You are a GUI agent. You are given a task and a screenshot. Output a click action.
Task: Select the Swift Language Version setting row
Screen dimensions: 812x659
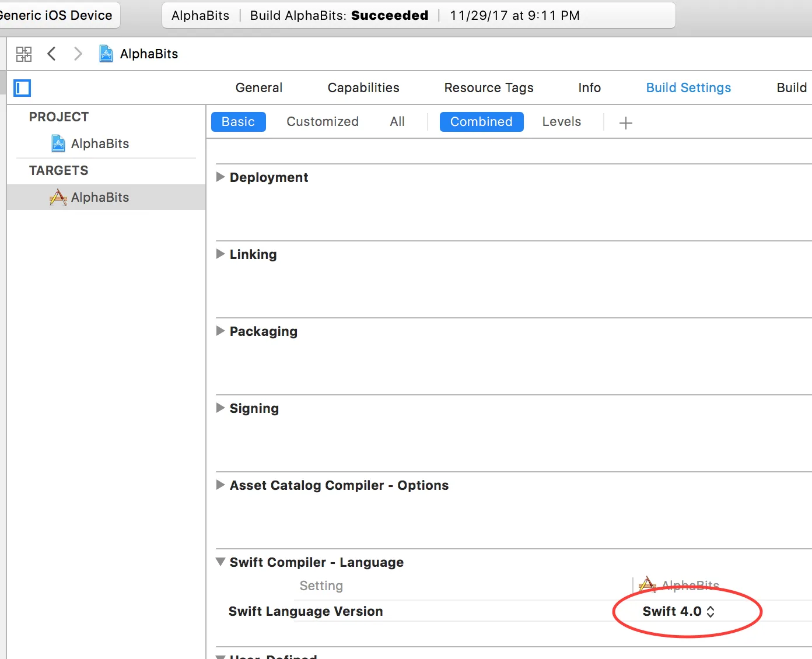point(513,611)
